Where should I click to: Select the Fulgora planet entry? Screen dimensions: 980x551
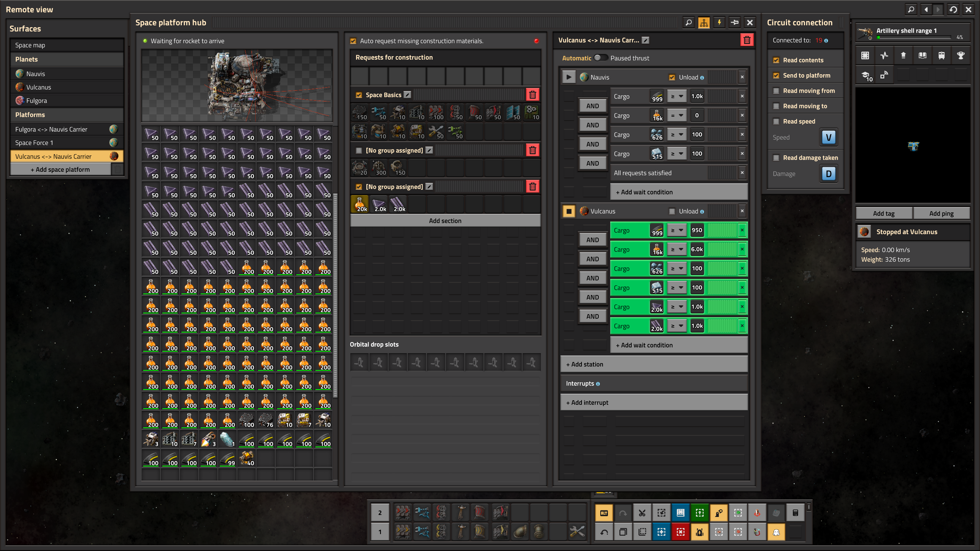click(x=67, y=100)
